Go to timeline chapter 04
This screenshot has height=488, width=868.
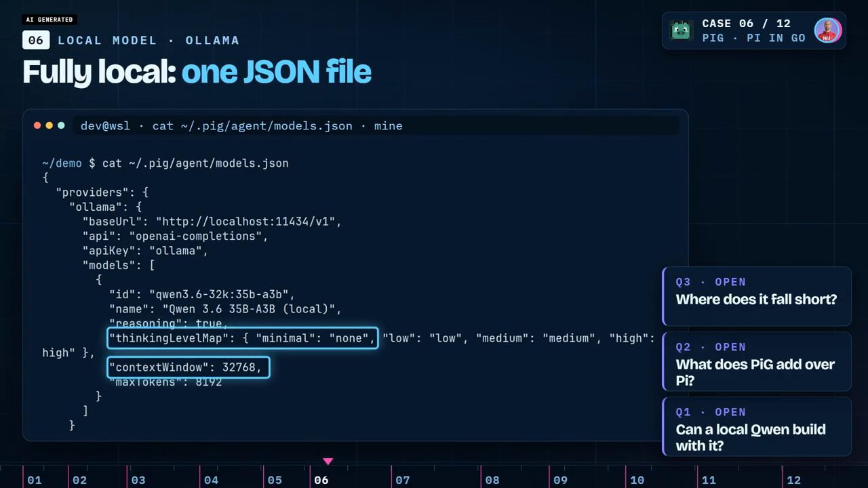(x=211, y=480)
